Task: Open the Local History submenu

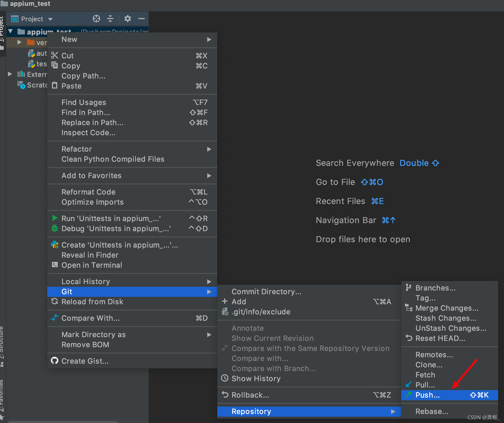Action: click(x=132, y=281)
